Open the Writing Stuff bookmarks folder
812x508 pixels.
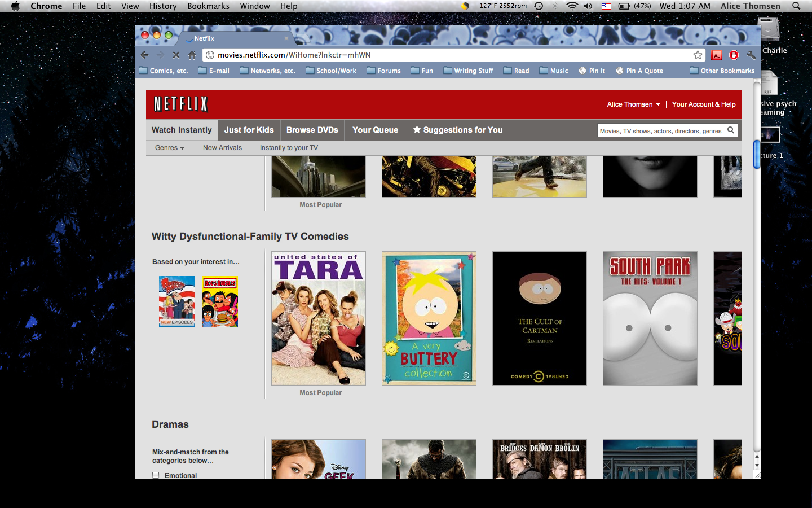point(468,71)
